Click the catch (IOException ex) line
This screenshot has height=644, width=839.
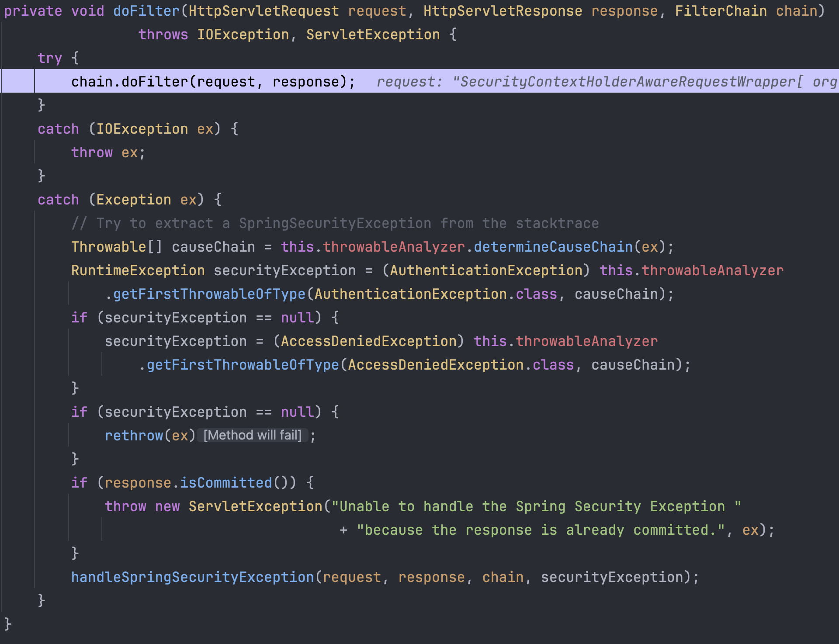point(138,129)
